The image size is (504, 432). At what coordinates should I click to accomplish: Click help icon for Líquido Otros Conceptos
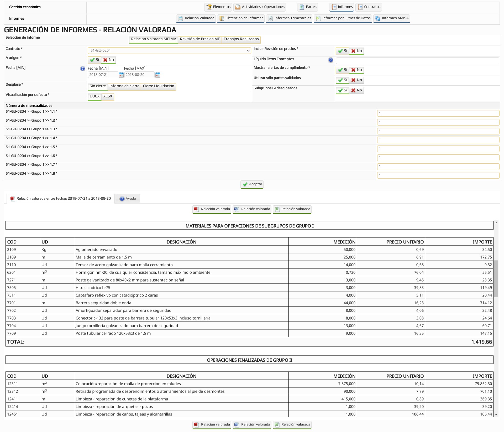(x=330, y=60)
